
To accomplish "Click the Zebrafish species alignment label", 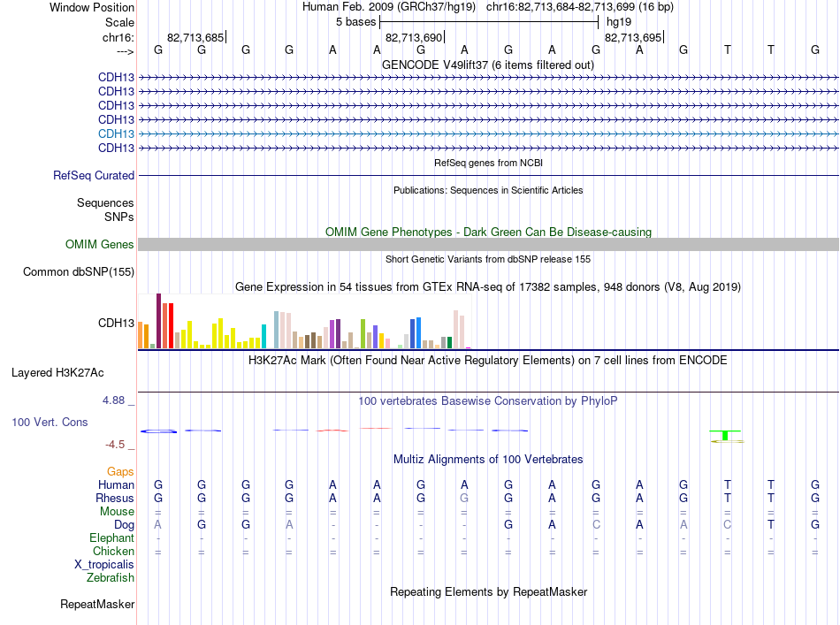I will (x=111, y=578).
